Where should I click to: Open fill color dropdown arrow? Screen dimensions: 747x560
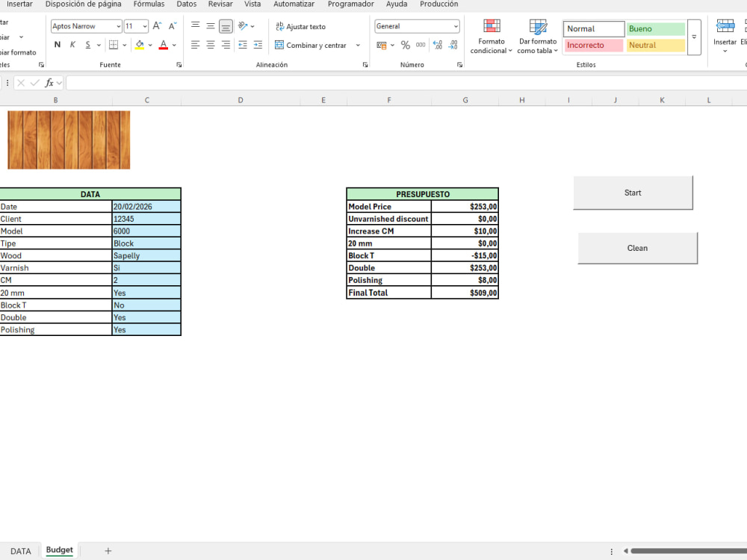(150, 46)
